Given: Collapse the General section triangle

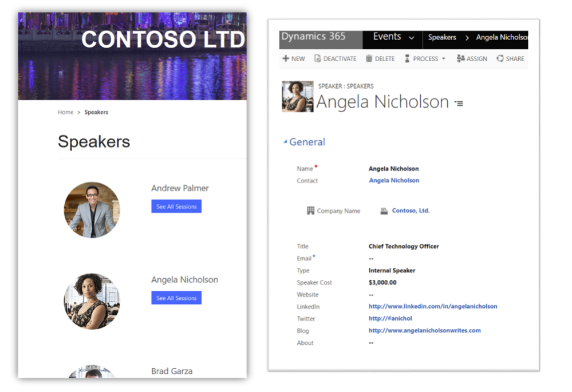Looking at the screenshot, I should click(285, 142).
